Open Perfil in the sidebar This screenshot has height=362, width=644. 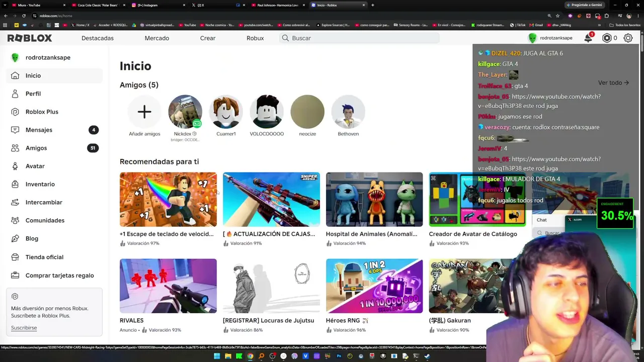[54, 94]
